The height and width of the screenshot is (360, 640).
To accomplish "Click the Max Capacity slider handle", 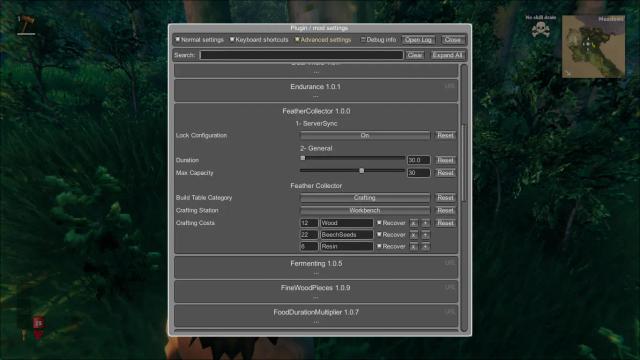I will click(x=362, y=171).
